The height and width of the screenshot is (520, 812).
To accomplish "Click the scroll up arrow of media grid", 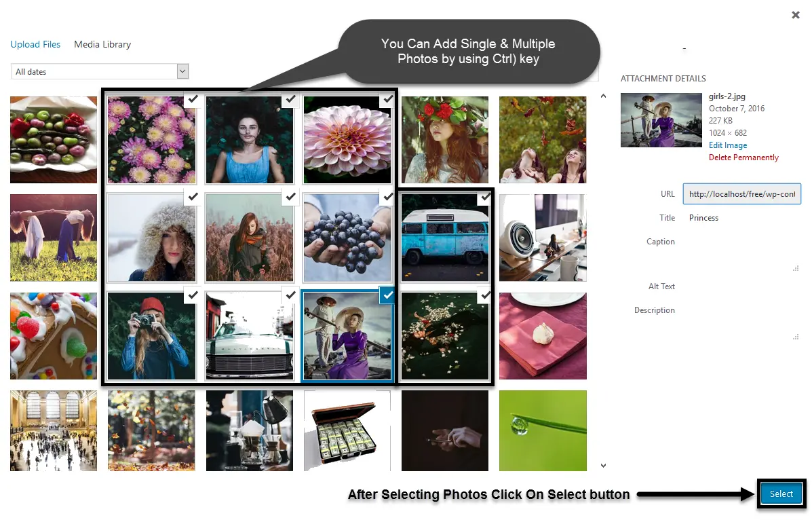I will click(x=603, y=96).
